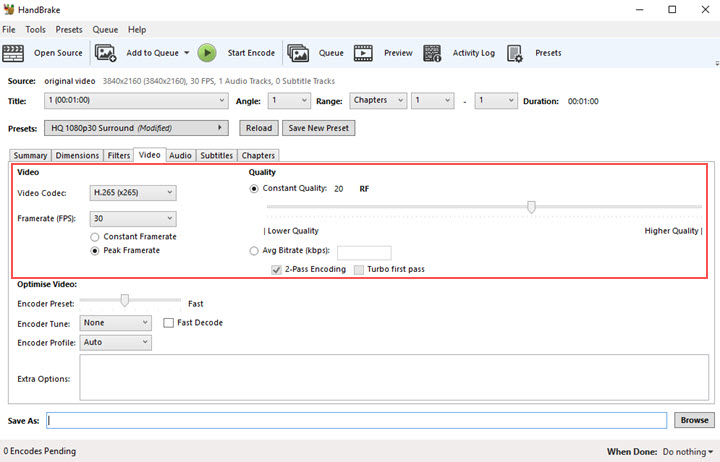This screenshot has height=462, width=720.
Task: Expand the Video Codec dropdown
Action: pos(132,193)
